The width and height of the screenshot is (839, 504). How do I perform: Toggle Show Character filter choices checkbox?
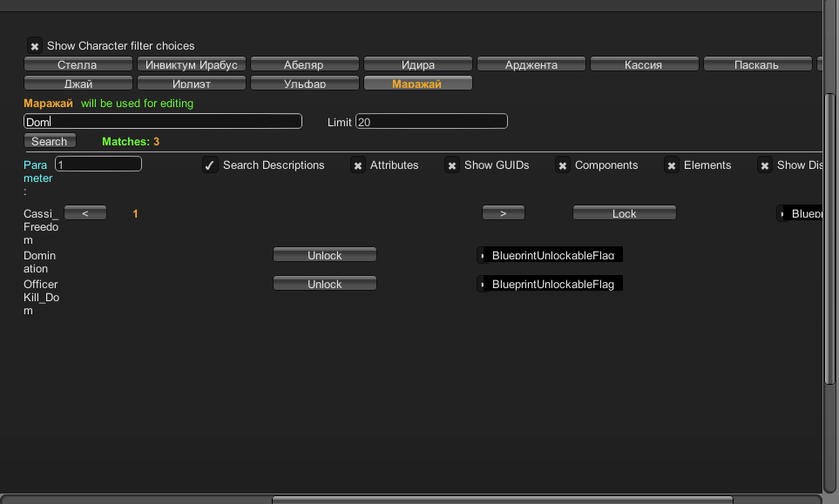[35, 46]
